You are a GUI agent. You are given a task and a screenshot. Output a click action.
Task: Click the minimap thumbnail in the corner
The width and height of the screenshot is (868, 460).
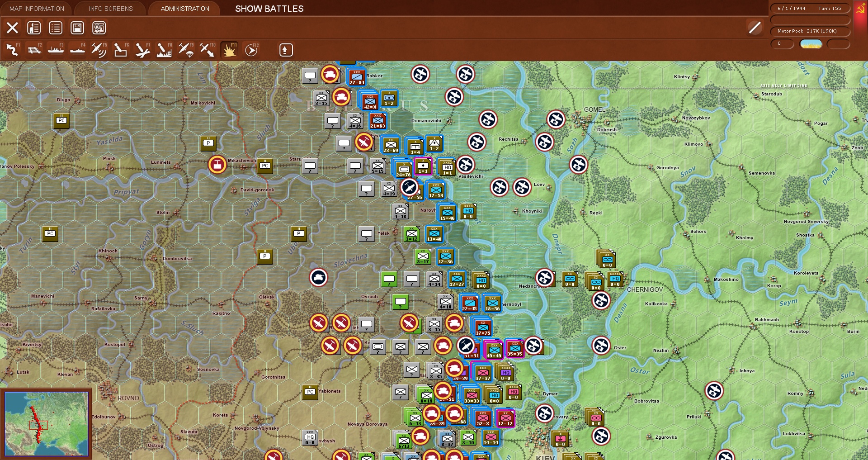pyautogui.click(x=46, y=423)
